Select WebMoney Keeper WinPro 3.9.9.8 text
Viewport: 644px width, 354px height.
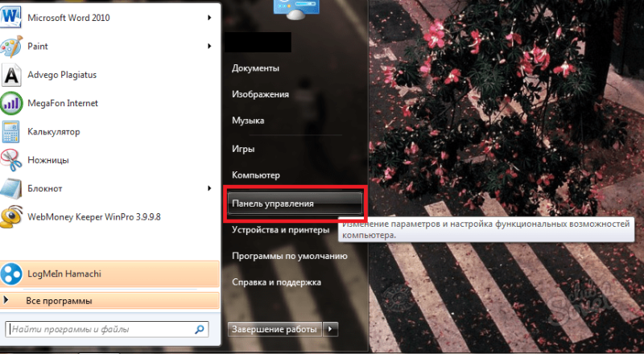[x=94, y=217]
